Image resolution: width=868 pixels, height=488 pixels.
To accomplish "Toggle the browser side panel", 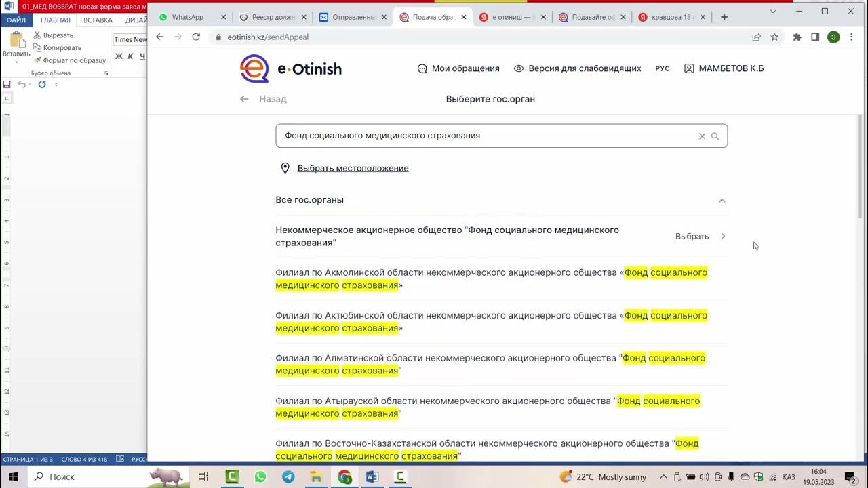I will [815, 37].
